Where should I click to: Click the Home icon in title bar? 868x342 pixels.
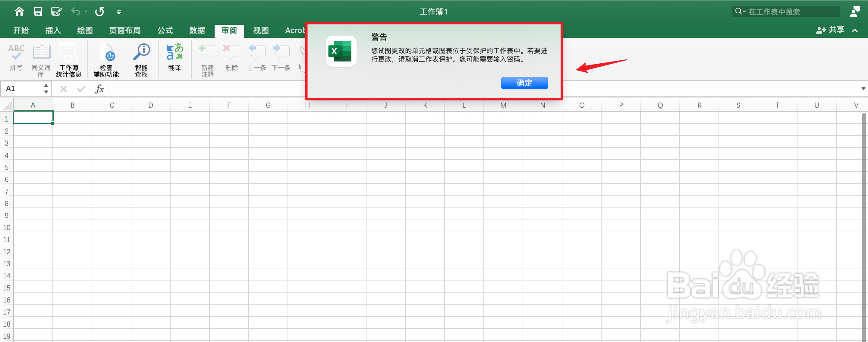[x=19, y=12]
